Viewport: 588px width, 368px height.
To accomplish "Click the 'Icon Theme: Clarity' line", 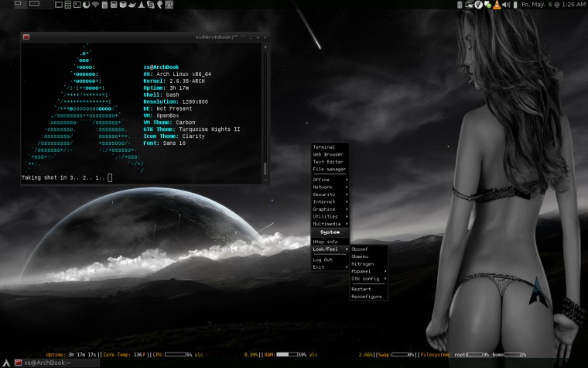I will coord(174,136).
